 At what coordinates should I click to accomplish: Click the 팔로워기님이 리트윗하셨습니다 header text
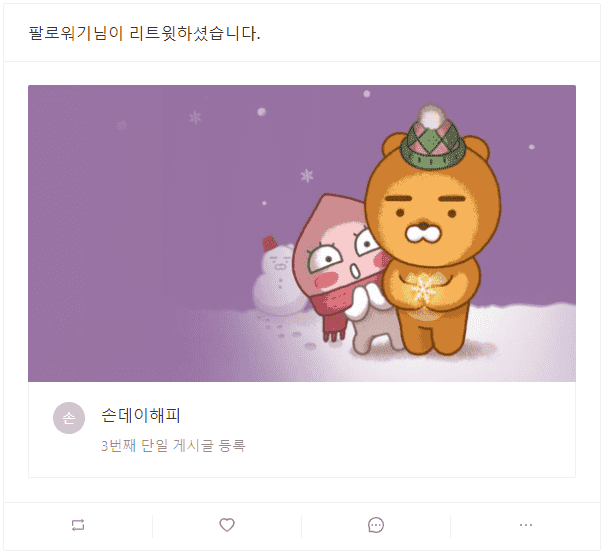tap(144, 33)
